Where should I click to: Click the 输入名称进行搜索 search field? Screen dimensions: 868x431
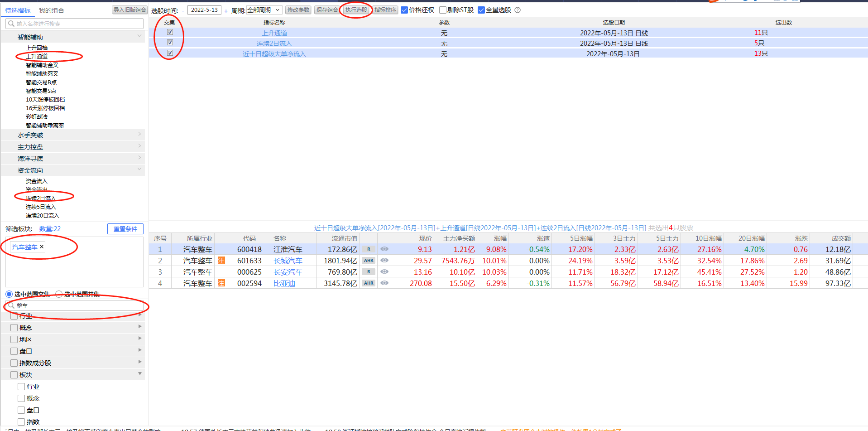click(75, 24)
